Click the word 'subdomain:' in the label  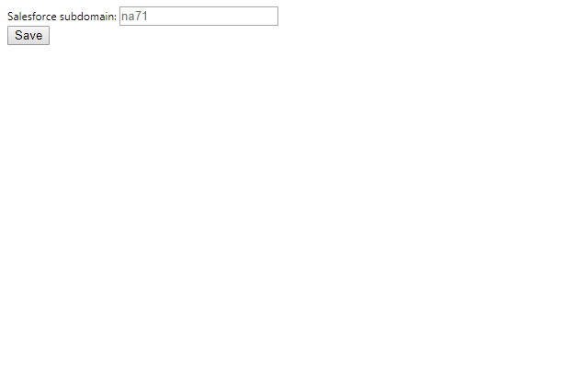tap(88, 17)
